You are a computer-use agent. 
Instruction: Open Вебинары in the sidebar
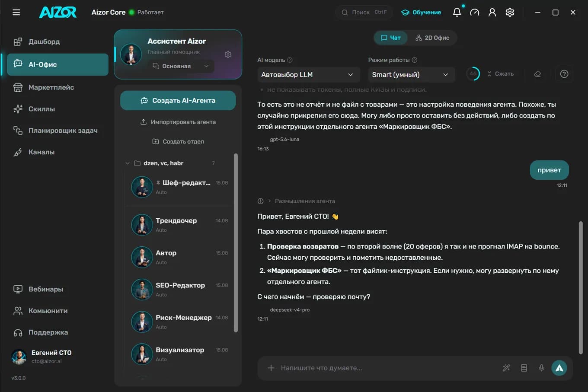(x=58, y=289)
